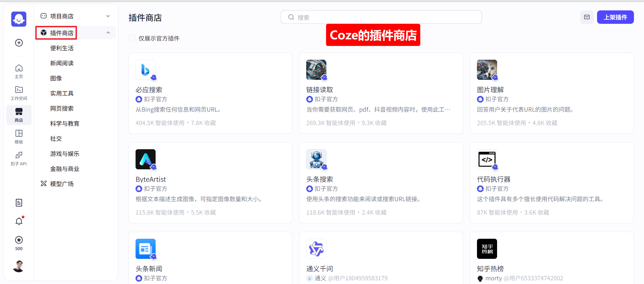Click the 必应搜索 Bing plugin icon
644x284 pixels.
(146, 70)
